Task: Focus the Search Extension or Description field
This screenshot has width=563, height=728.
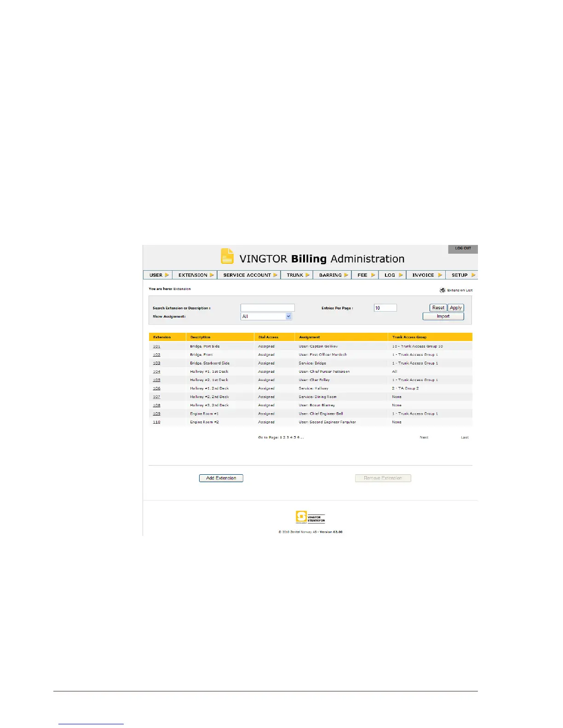Action: 268,308
